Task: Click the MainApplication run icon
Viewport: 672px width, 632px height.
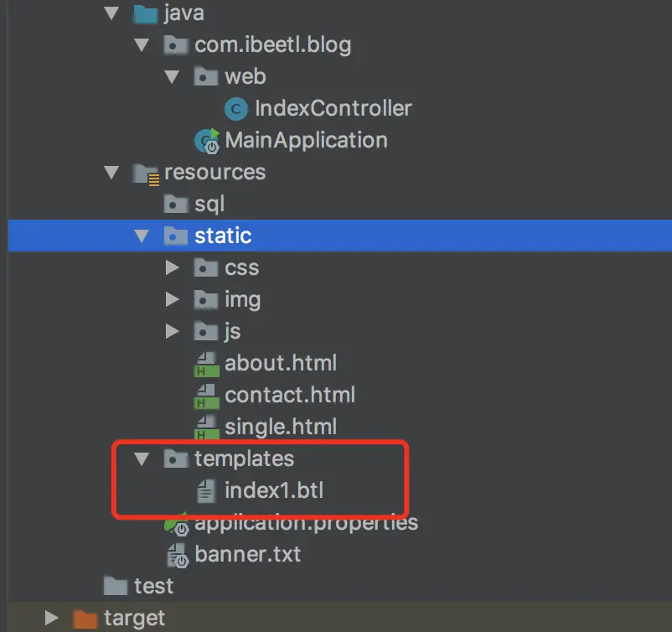Action: pyautogui.click(x=206, y=141)
